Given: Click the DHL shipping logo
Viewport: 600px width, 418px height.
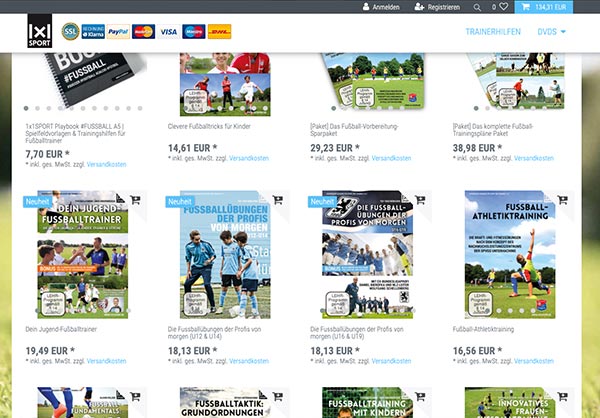Looking at the screenshot, I should coord(219,32).
